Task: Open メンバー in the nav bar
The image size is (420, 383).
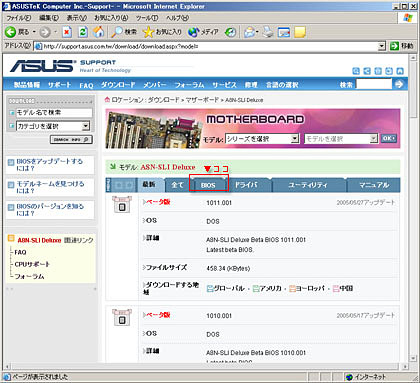Action: pos(155,85)
